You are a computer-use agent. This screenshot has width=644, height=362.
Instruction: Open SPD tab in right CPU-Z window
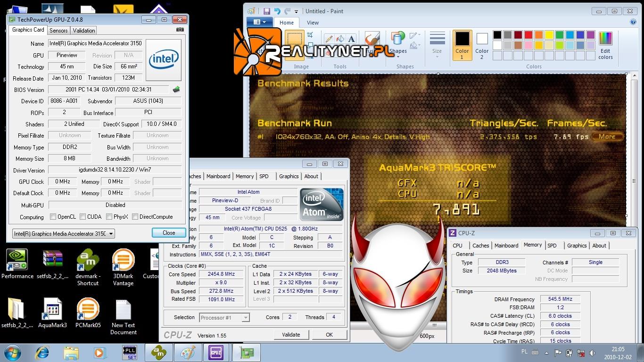(x=552, y=246)
